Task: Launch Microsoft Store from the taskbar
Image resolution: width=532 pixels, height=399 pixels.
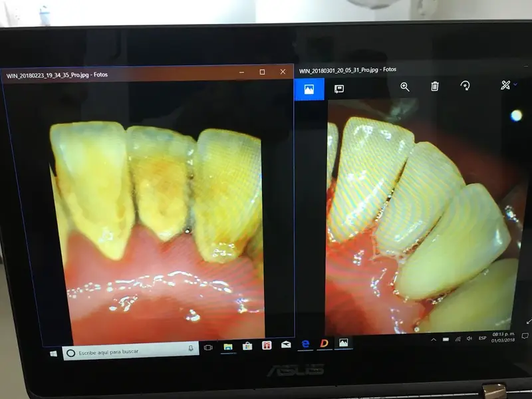Action: [x=247, y=346]
